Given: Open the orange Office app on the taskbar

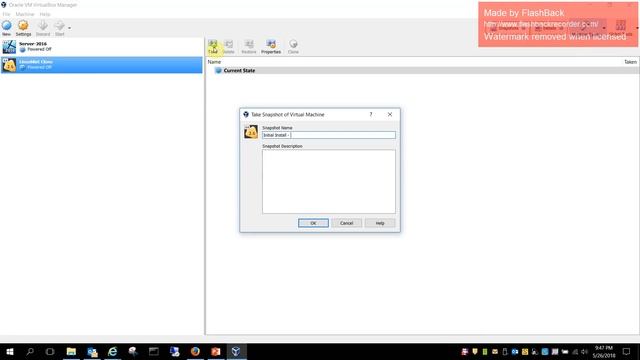Looking at the screenshot, I should pos(216,351).
